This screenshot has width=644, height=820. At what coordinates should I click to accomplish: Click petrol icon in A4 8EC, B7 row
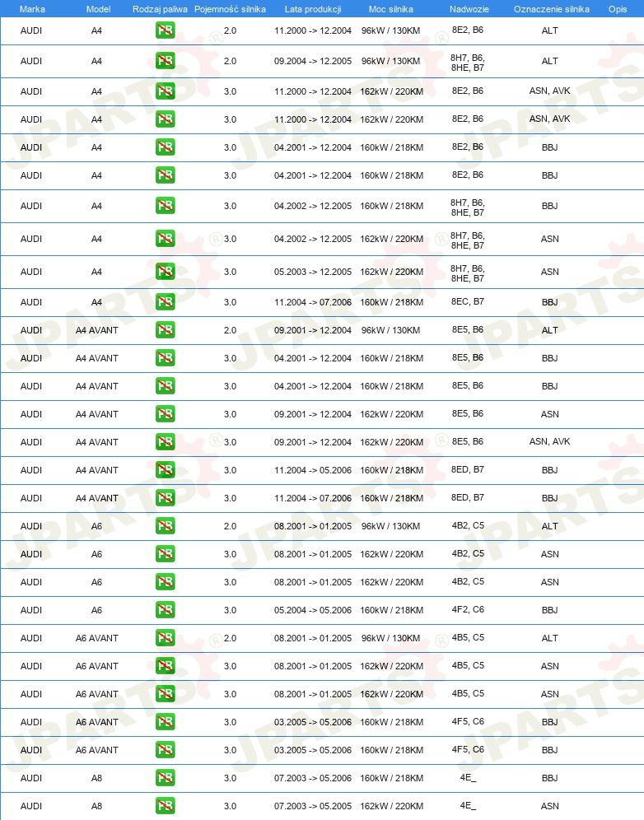tap(166, 302)
